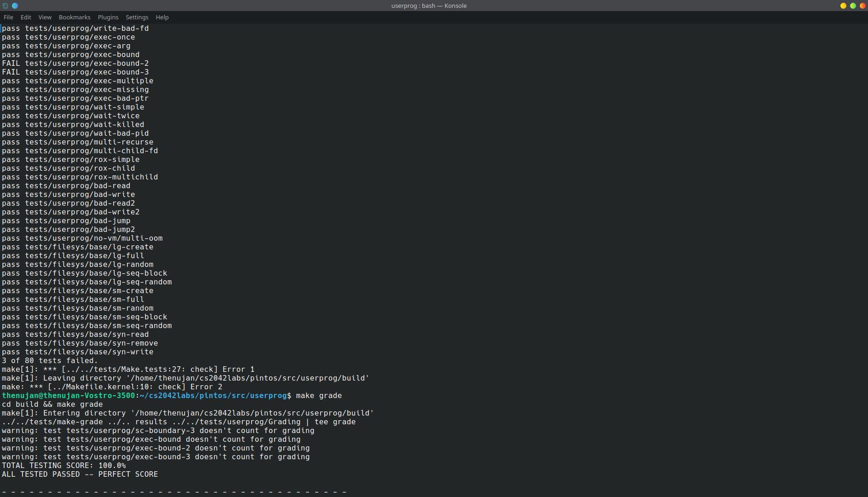
Task: Click the line 'pass tests/userprog/exec-bound'
Action: 71,55
